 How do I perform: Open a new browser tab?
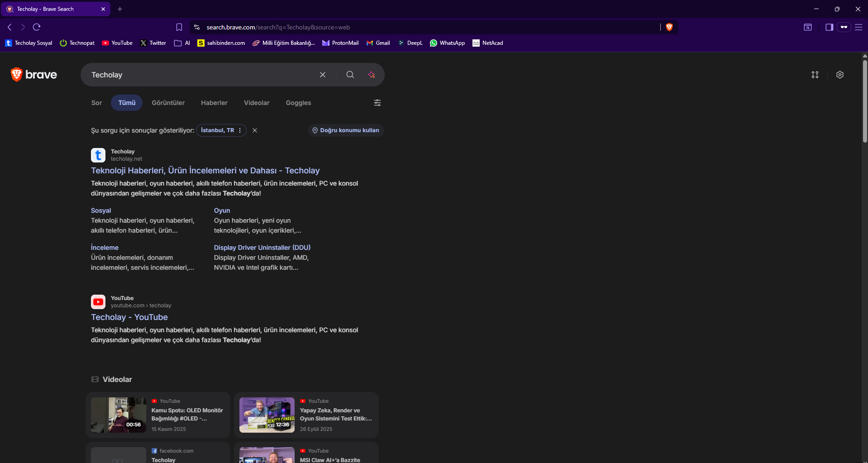pyautogui.click(x=120, y=9)
